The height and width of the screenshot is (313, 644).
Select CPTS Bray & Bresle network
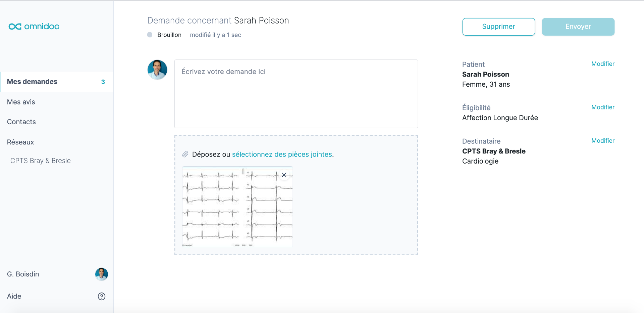tap(41, 161)
